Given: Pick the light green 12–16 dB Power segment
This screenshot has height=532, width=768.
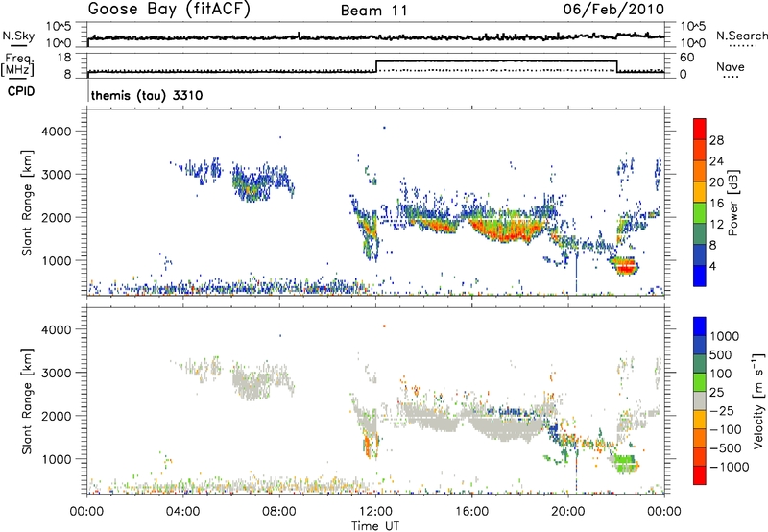Looking at the screenshot, I should (x=700, y=212).
